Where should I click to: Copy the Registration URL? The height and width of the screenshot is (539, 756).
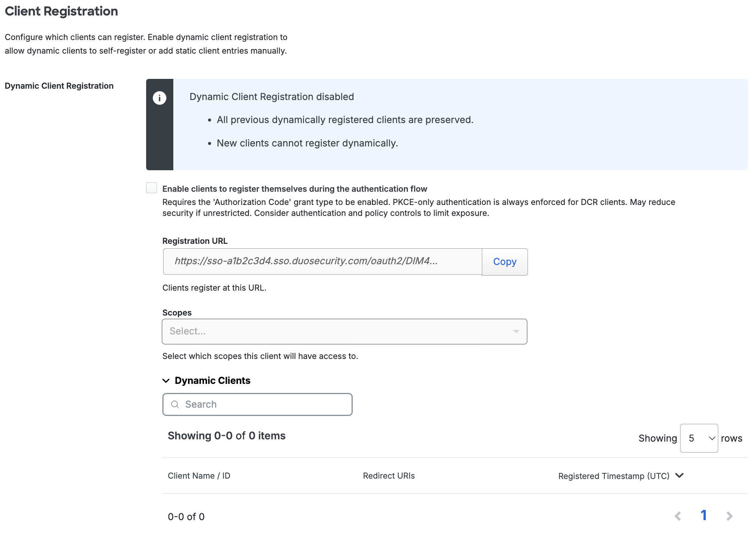tap(505, 262)
